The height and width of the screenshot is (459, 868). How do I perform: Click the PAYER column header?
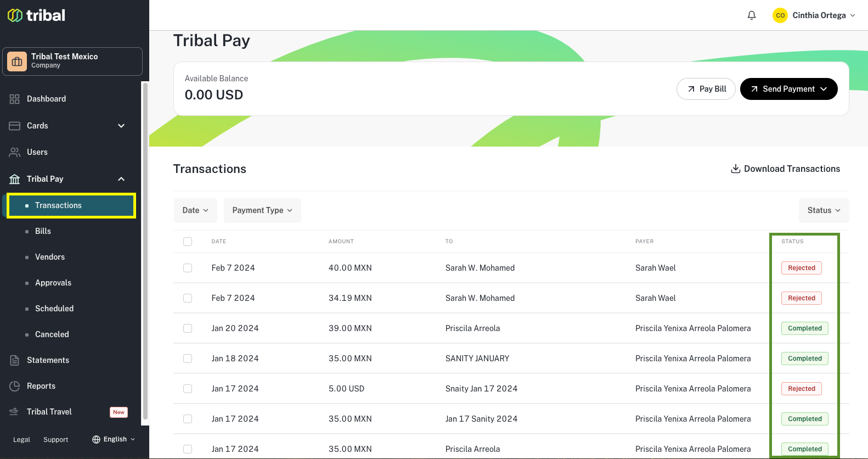point(645,242)
